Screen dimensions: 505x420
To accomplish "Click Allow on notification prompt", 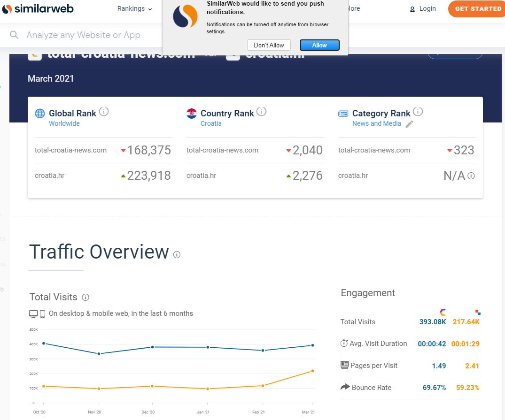I will 319,45.
